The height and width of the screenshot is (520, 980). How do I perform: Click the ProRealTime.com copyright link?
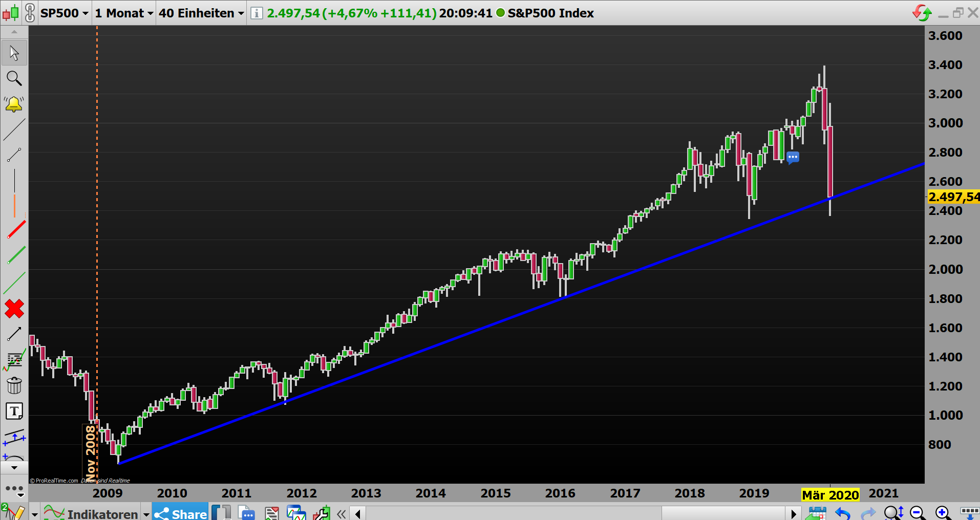[x=54, y=481]
